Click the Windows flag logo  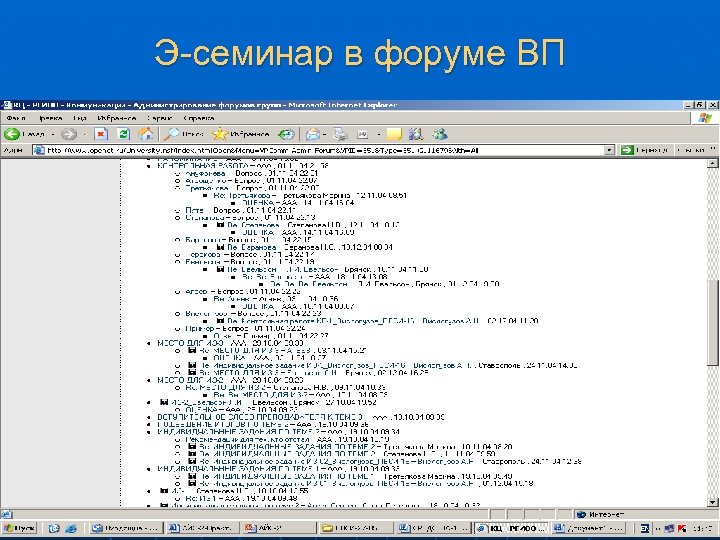click(704, 118)
